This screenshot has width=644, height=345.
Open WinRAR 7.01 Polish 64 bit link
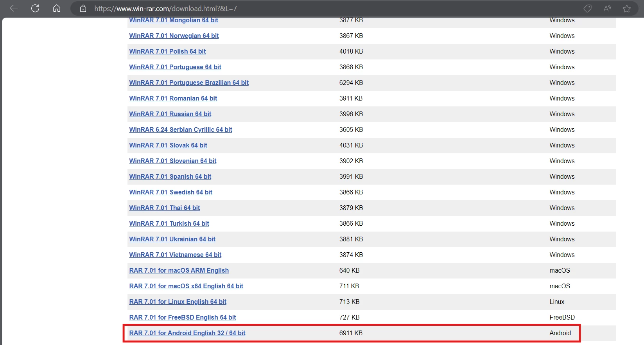(x=167, y=51)
